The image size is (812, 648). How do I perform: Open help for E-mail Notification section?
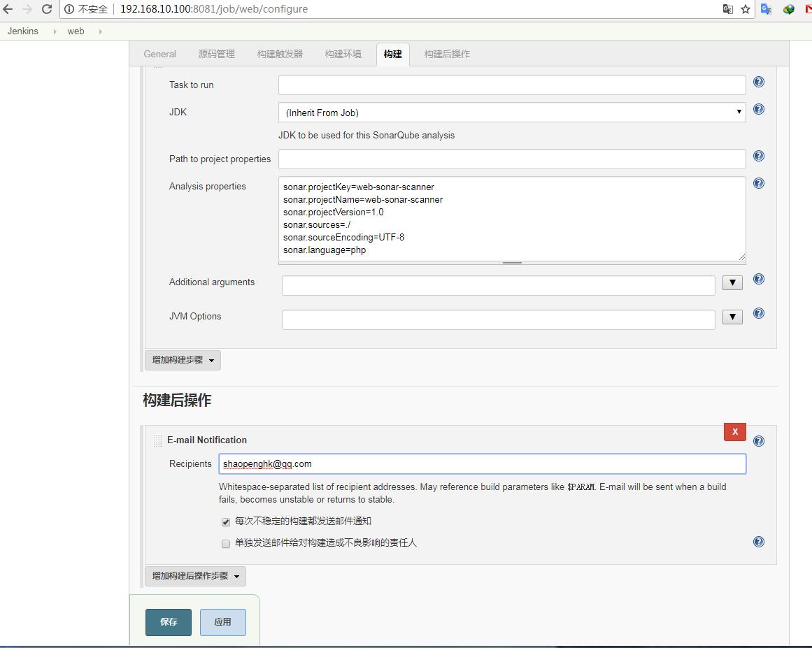click(759, 441)
